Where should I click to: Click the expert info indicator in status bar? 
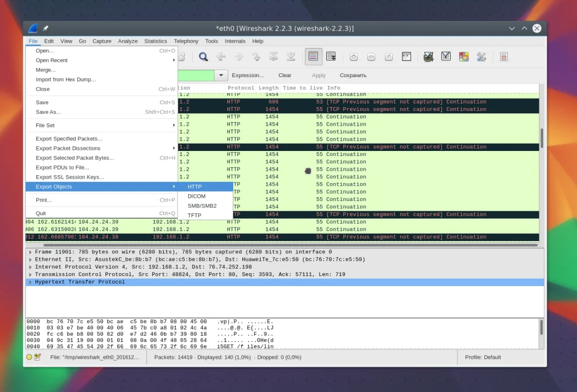pyautogui.click(x=29, y=357)
